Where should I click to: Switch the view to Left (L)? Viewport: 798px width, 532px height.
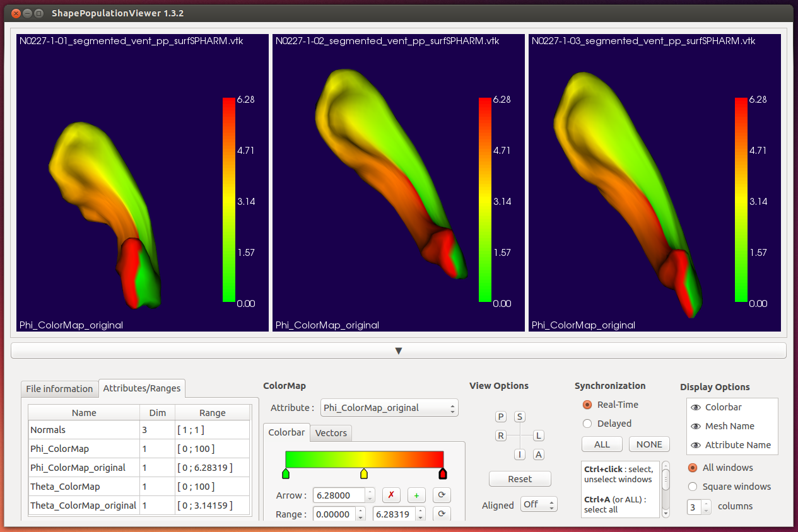[x=538, y=436]
